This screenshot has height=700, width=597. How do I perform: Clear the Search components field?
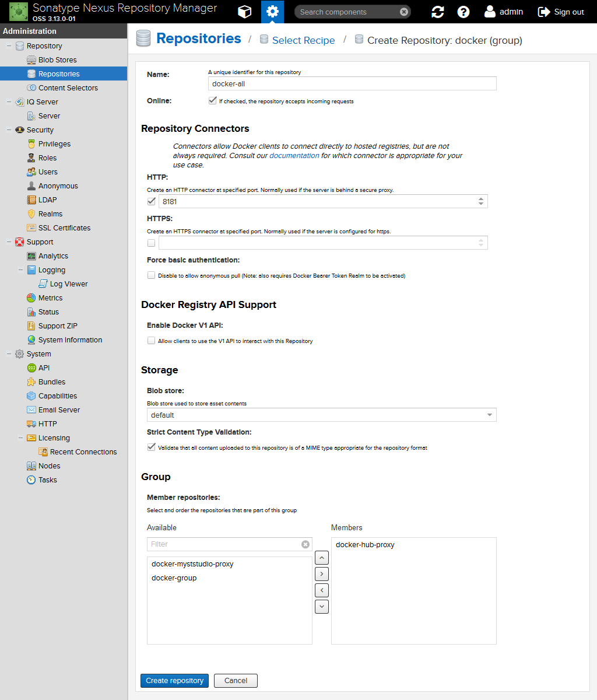[404, 12]
